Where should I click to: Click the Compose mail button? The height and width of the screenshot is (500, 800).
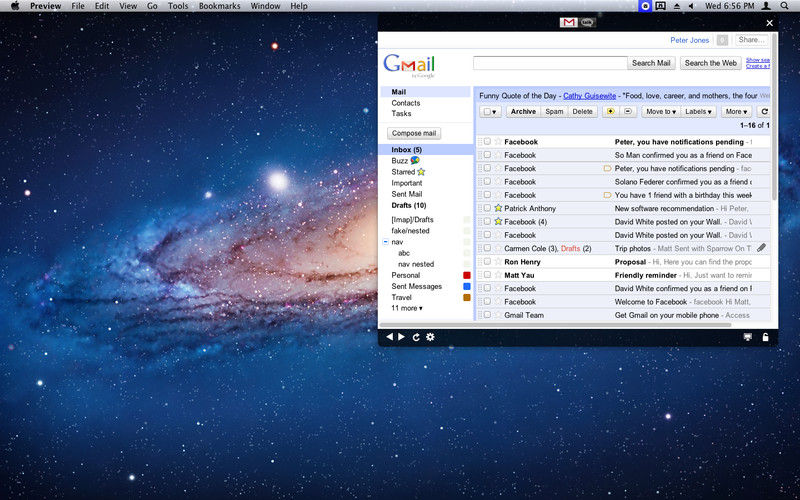[x=414, y=133]
